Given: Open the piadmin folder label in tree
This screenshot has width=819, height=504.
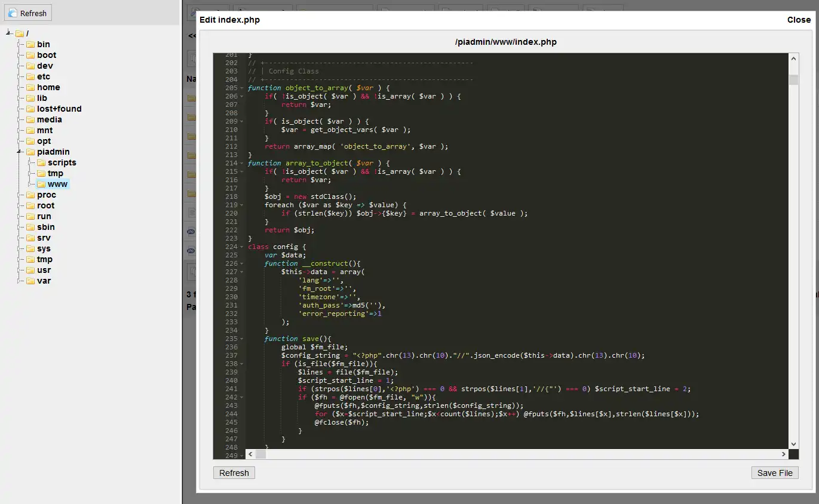Looking at the screenshot, I should [x=53, y=152].
